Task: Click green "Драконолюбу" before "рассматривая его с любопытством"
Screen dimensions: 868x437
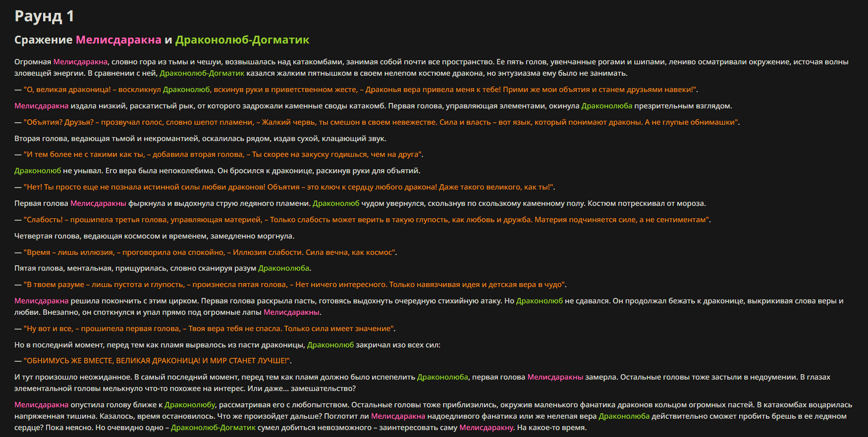Action: (190, 405)
